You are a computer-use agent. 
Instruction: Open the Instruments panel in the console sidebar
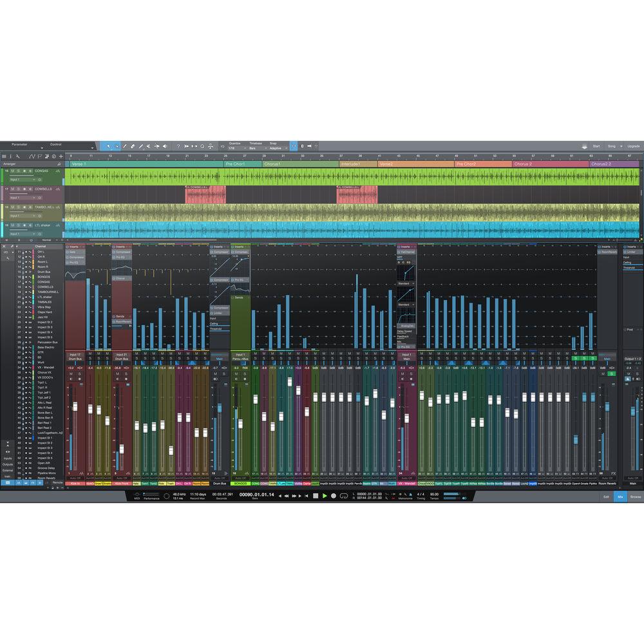pyautogui.click(x=8, y=477)
